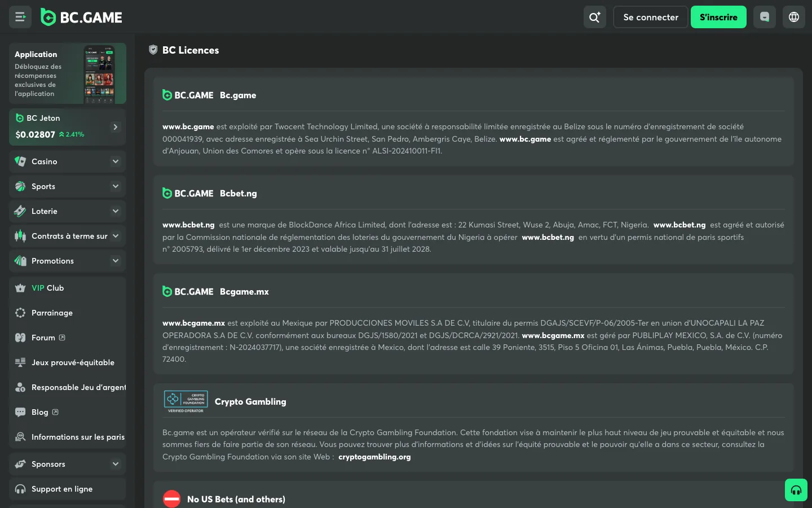
Task: Select the Jeux prouvé-équitable icon
Action: [20, 362]
